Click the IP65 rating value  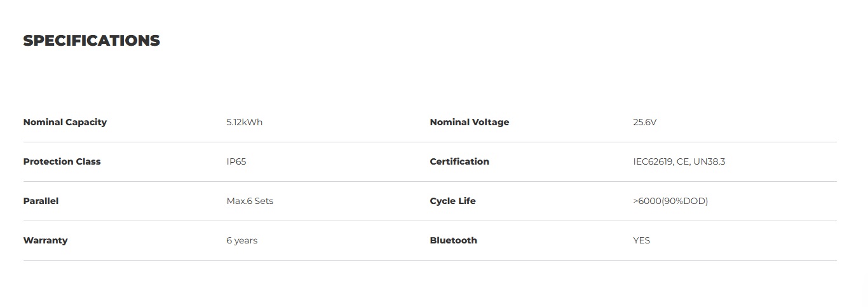(236, 161)
